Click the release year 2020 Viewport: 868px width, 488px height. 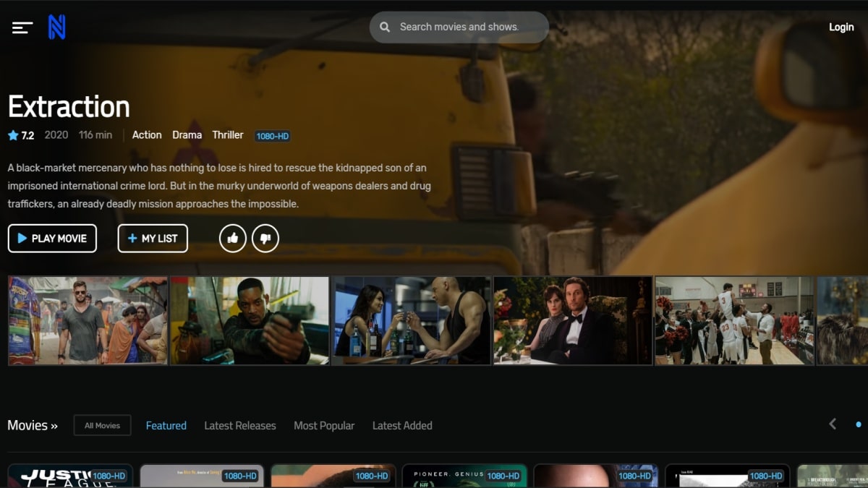coord(56,135)
